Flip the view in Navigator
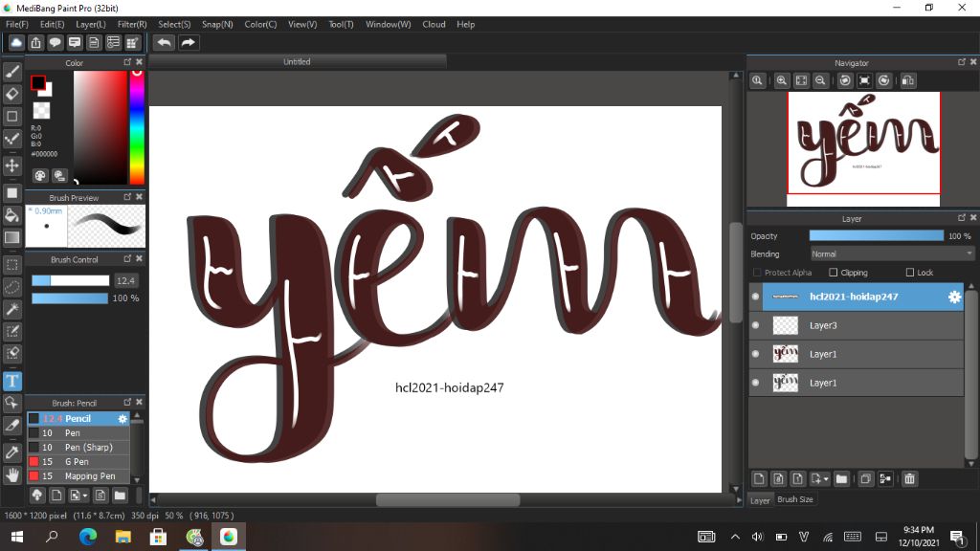This screenshot has height=551, width=980. point(908,80)
